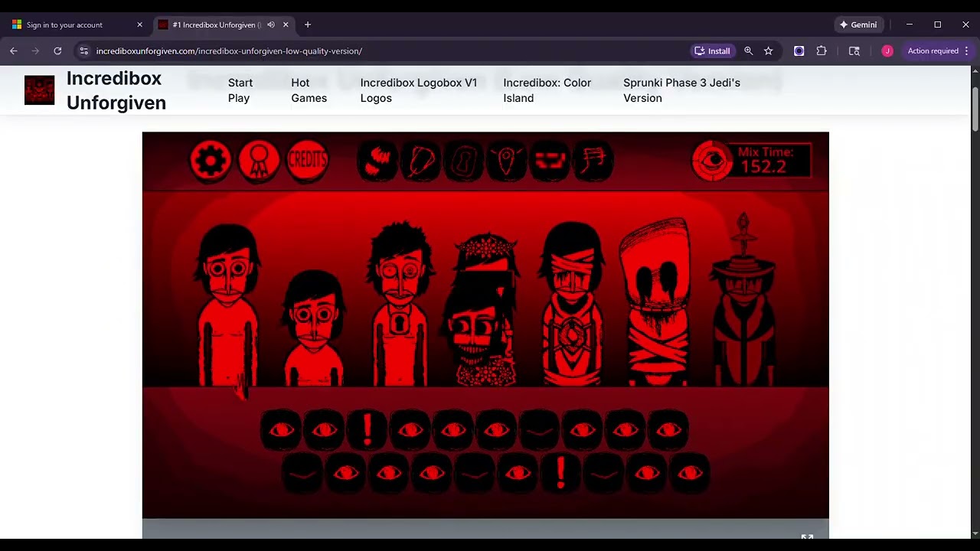
Task: Select the scribble-stroke bonus icon
Action: [378, 161]
